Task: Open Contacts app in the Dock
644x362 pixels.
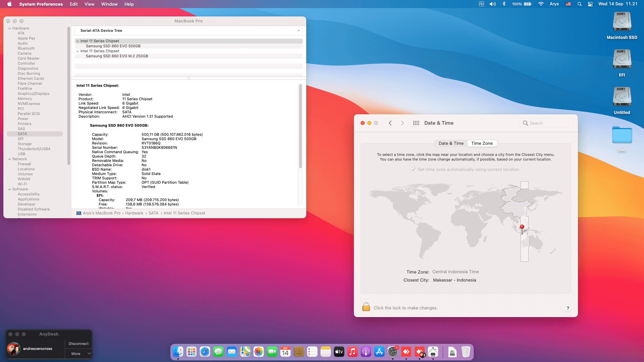Action: (x=299, y=352)
